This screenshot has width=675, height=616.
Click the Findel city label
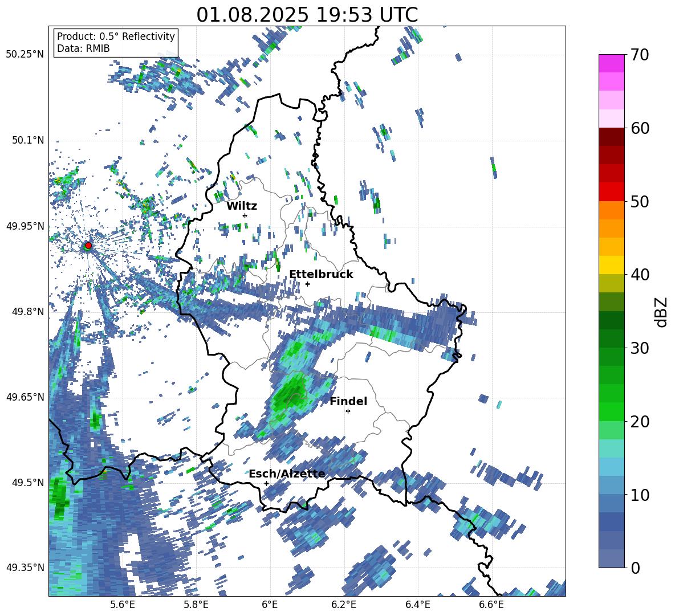point(348,401)
